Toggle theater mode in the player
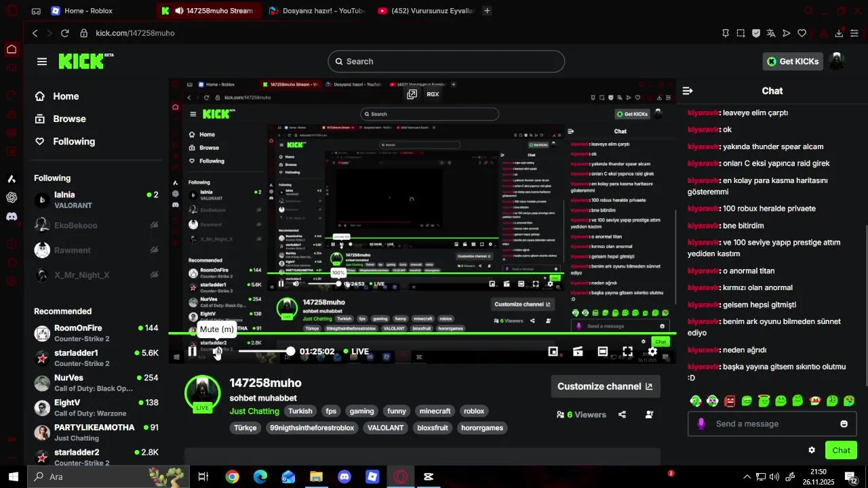The width and height of the screenshot is (868, 488). tap(603, 351)
